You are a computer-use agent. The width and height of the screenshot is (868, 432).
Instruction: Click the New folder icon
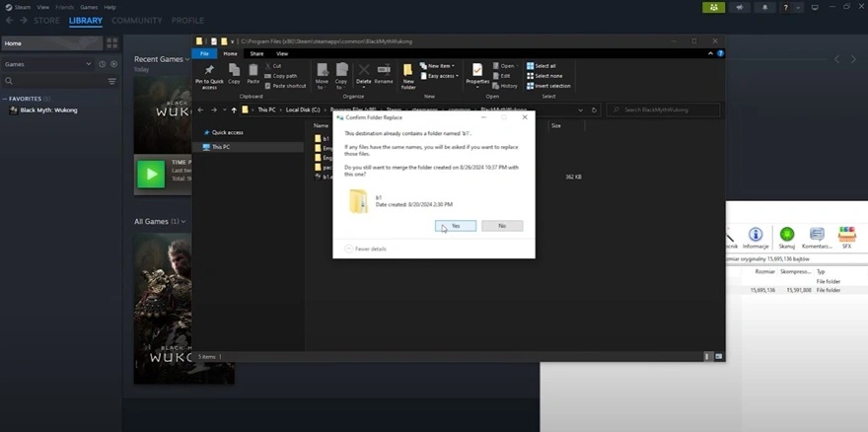[x=408, y=70]
